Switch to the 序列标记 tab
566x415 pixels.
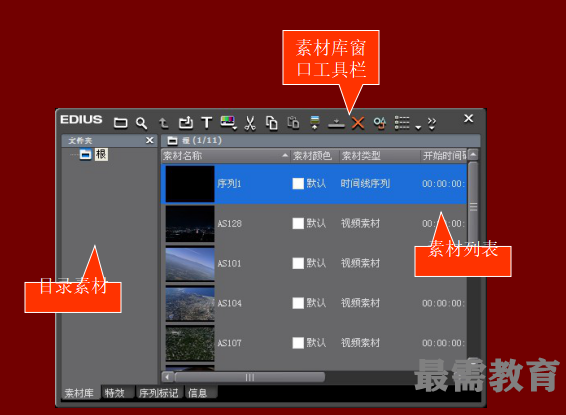[x=158, y=393]
